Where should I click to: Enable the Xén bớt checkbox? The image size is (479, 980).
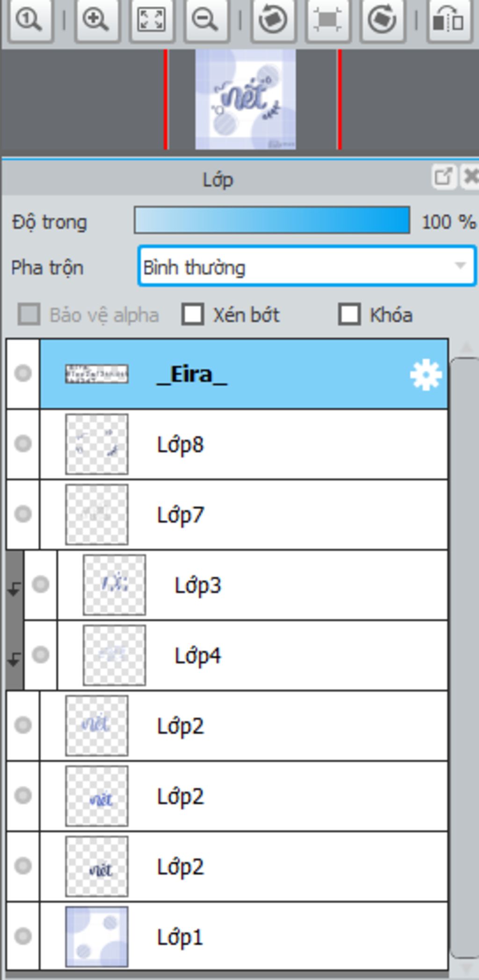click(193, 315)
